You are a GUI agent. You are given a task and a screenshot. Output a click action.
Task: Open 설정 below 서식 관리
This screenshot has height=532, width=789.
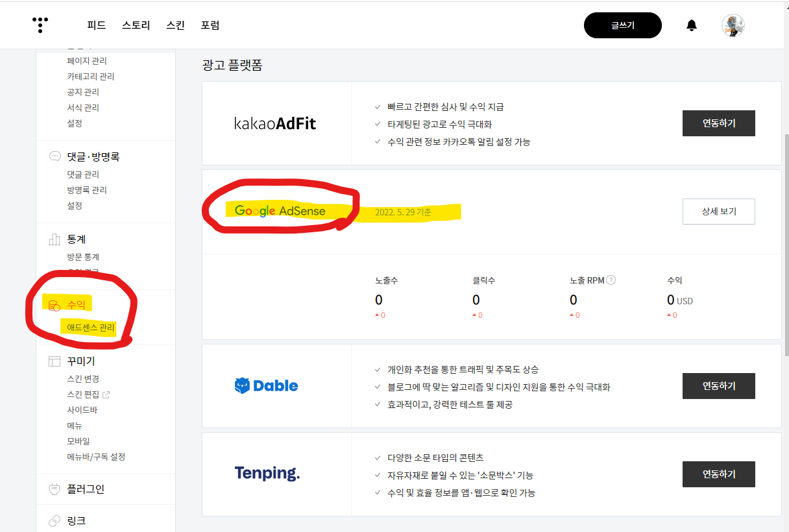click(x=75, y=123)
